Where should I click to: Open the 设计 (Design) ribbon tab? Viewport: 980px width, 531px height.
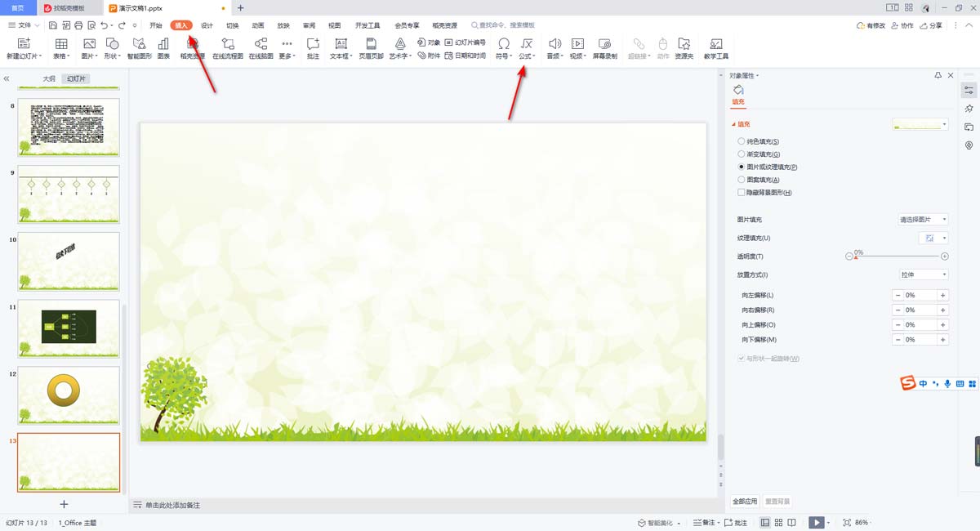[207, 25]
